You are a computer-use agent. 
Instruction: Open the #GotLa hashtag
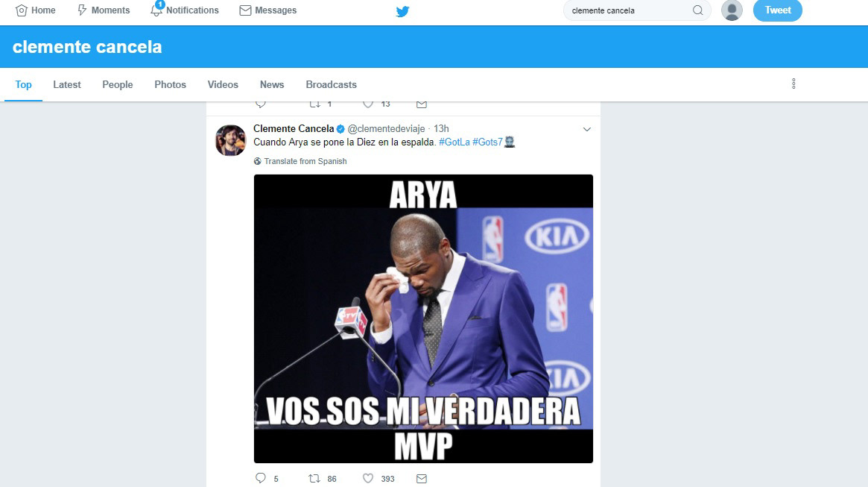[x=454, y=142]
